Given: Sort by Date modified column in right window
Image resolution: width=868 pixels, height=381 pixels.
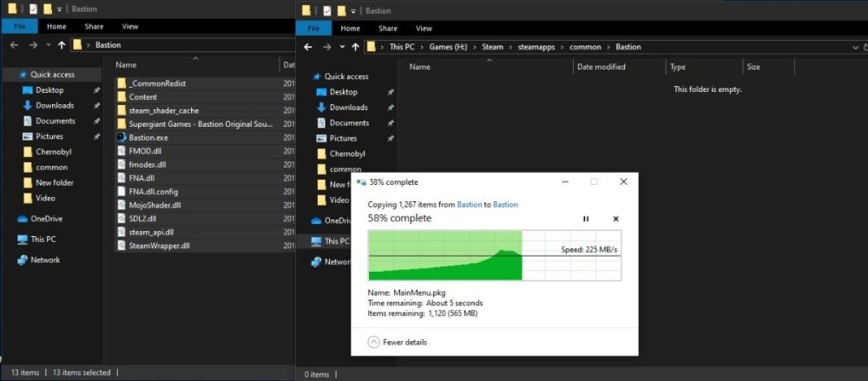Looking at the screenshot, I should click(x=601, y=67).
